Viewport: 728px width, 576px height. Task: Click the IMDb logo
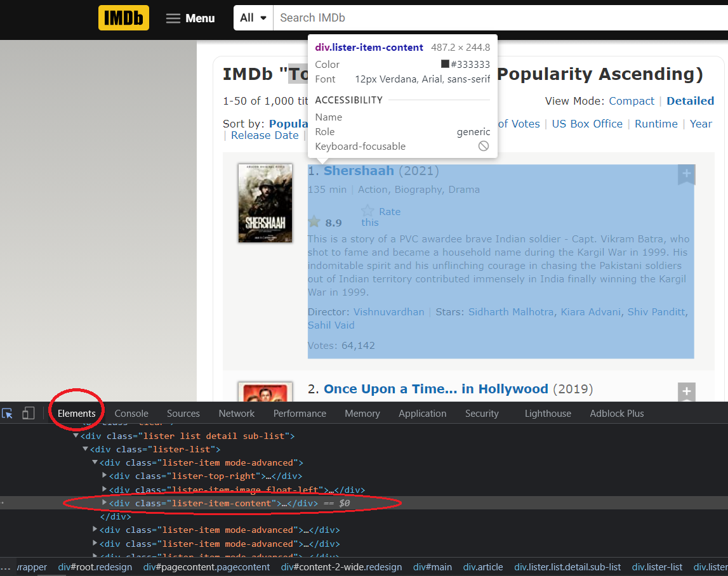tap(124, 18)
